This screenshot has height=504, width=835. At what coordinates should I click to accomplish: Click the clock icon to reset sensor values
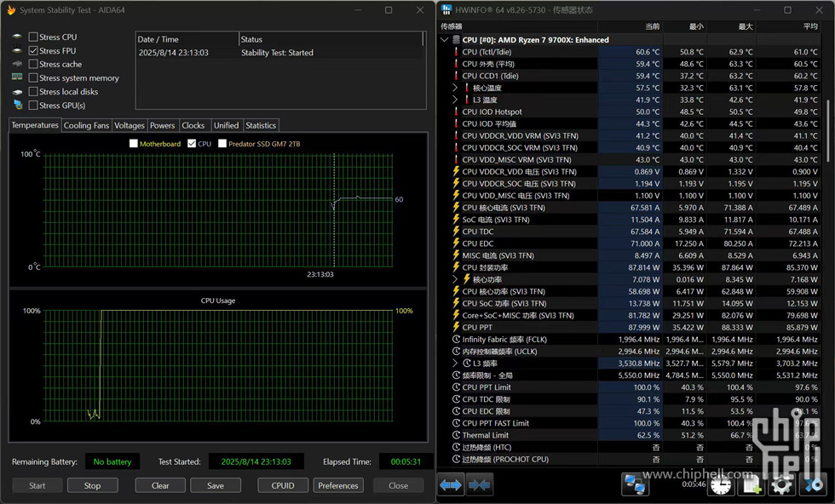click(720, 485)
